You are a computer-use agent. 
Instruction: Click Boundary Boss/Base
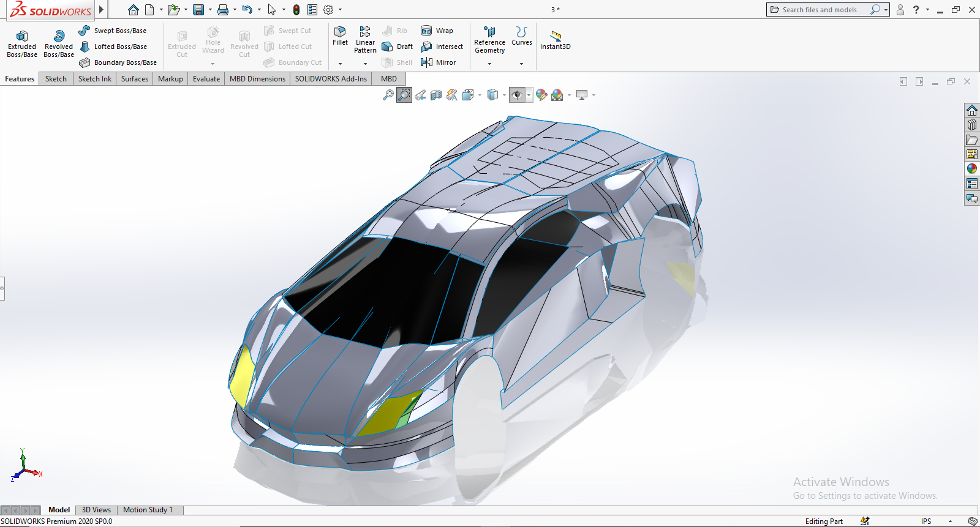click(118, 62)
